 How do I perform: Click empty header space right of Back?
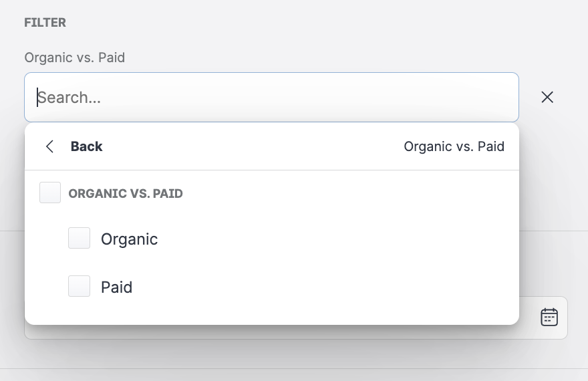tap(254, 146)
